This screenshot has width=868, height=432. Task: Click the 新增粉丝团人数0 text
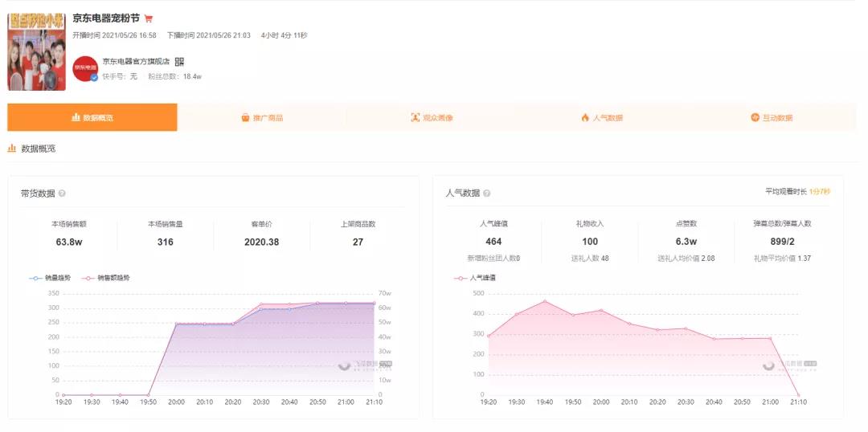coord(493,259)
